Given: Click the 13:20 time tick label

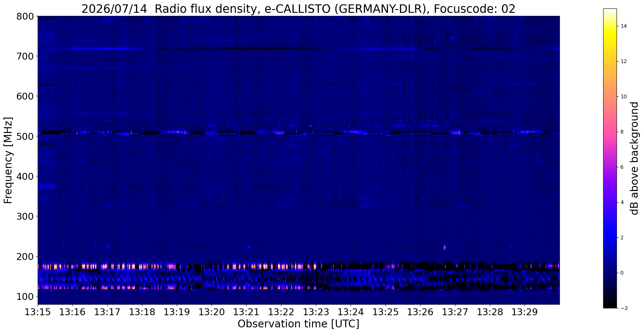Looking at the screenshot, I should pos(212,312).
